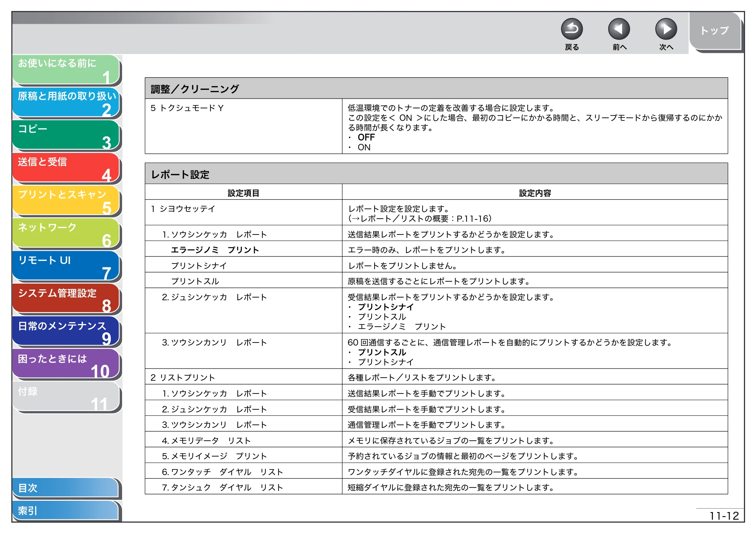756x534 pixels.
Task: Go to the トップ tab
Action: pos(715,31)
